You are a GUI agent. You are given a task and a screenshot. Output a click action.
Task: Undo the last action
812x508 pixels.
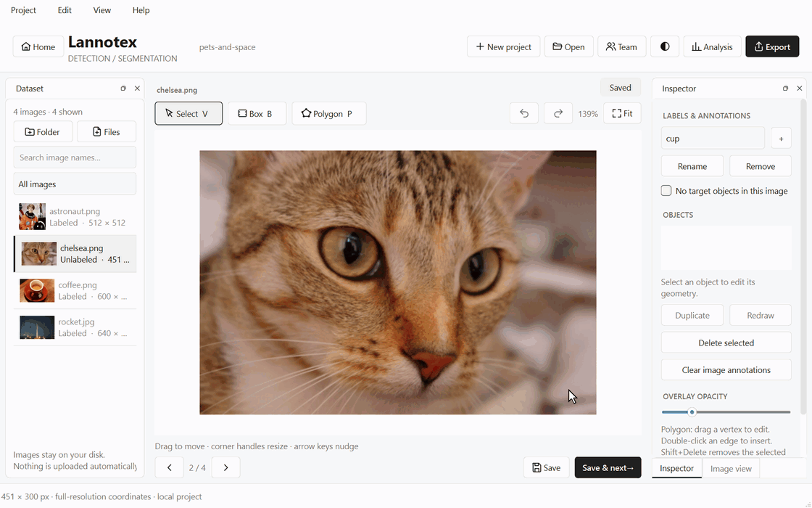(x=524, y=113)
